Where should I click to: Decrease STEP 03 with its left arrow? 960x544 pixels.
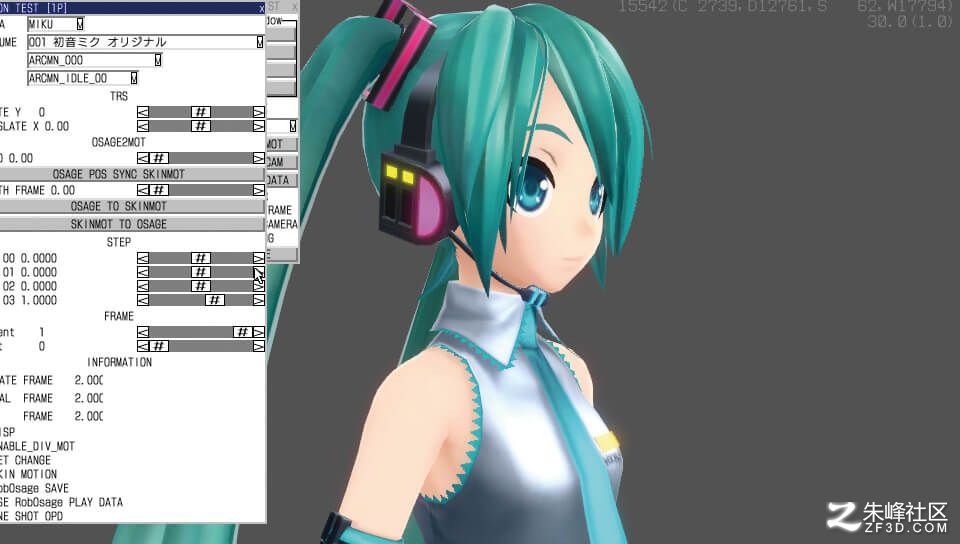(143, 300)
